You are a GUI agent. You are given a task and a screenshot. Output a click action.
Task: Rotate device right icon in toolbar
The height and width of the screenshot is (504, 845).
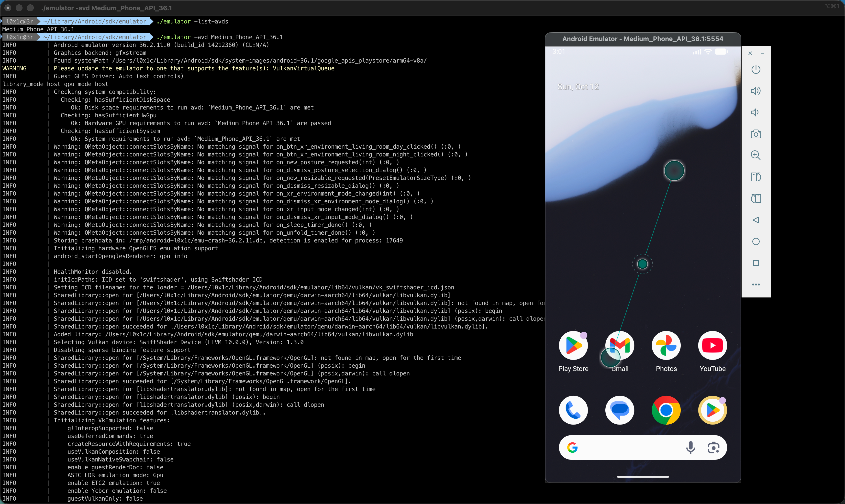755,198
